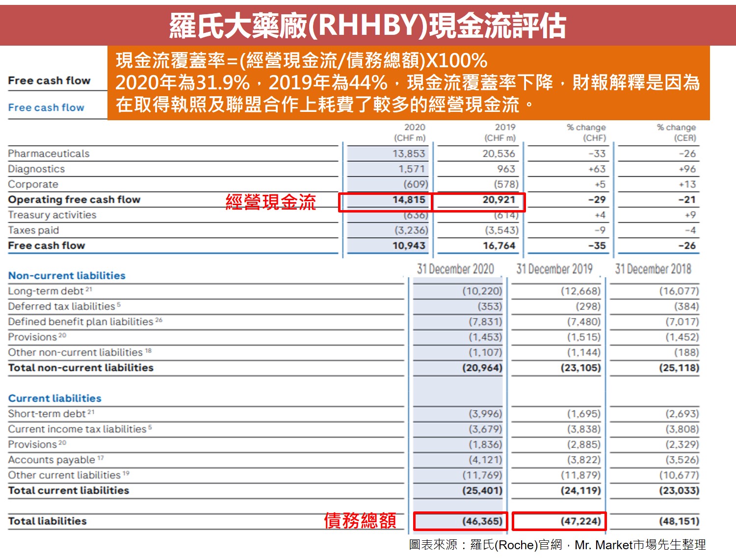Click Free cash flow 2020 total 10,943
The width and height of the screenshot is (736, 560).
(409, 245)
